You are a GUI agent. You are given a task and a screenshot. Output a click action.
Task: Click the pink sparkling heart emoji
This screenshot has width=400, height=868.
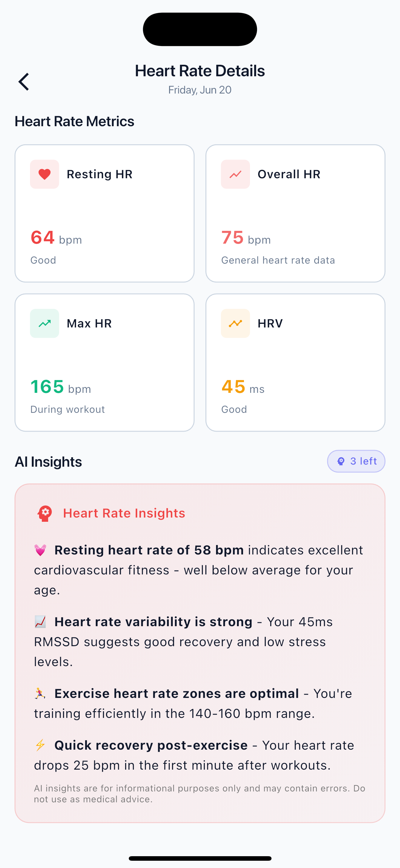click(x=41, y=550)
